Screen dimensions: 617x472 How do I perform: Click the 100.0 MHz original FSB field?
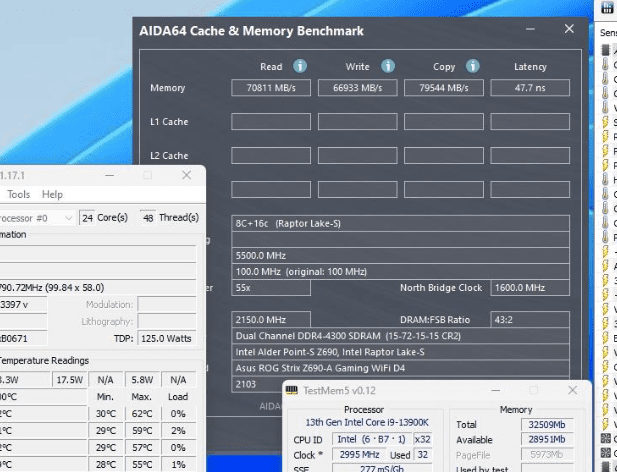(400, 272)
